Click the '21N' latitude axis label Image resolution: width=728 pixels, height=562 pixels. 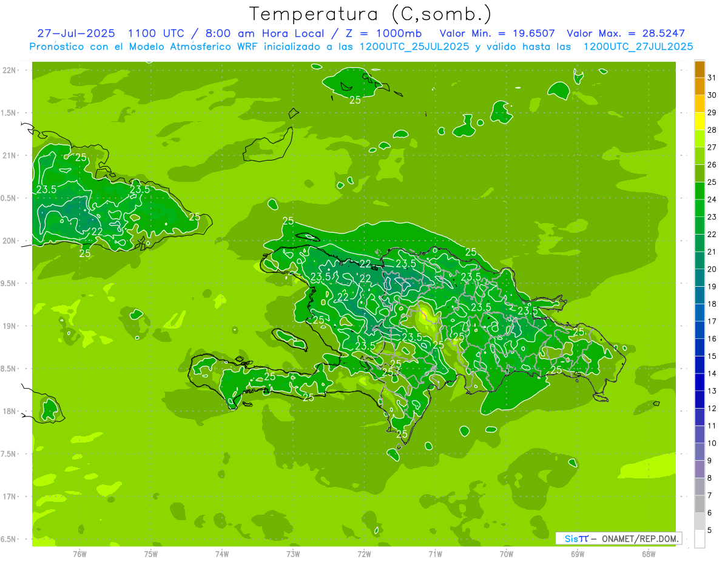pos(10,155)
